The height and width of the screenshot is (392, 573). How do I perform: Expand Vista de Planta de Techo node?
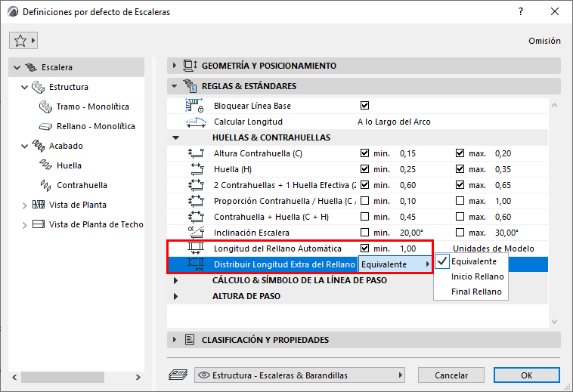pyautogui.click(x=24, y=225)
